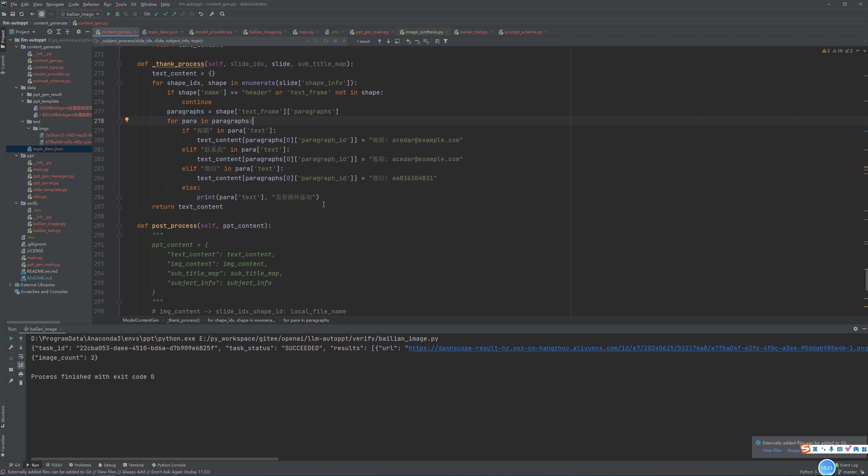Click the Git push arrow icon
868x476 pixels.
174,14
